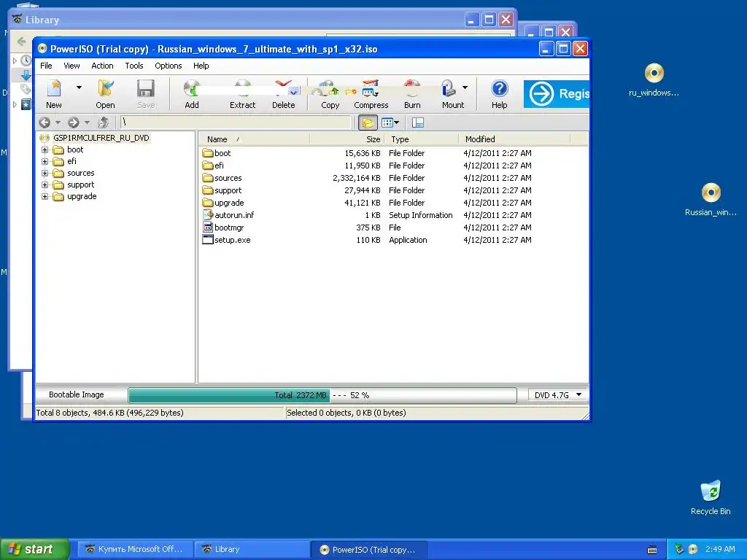747x560 pixels.
Task: Click the blue download arrow in Library sidebar
Action: tap(26, 75)
